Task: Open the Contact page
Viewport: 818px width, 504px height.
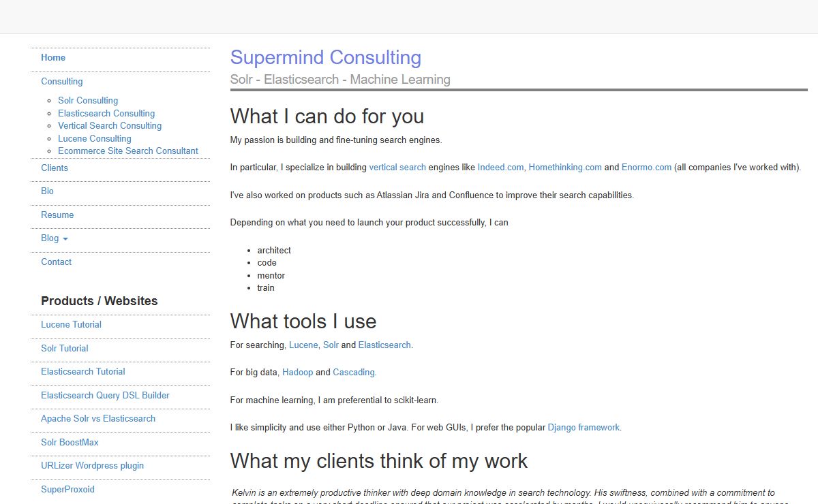Action: pyautogui.click(x=56, y=262)
